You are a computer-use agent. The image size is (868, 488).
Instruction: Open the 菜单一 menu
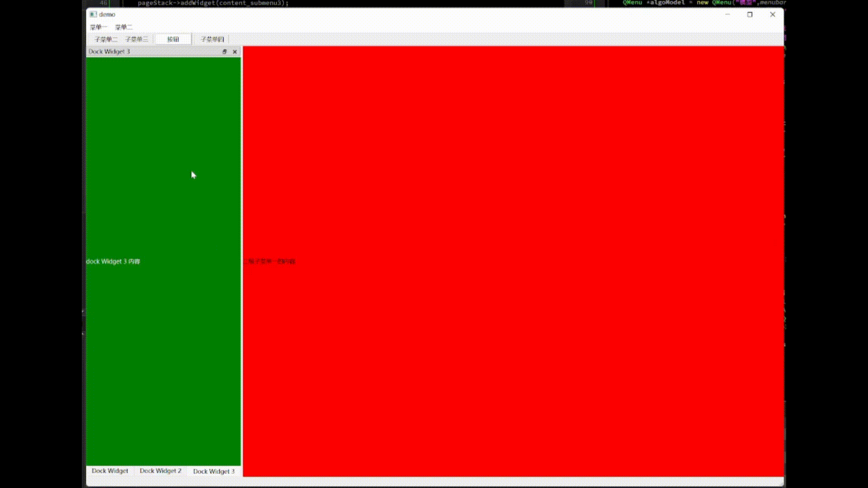98,27
